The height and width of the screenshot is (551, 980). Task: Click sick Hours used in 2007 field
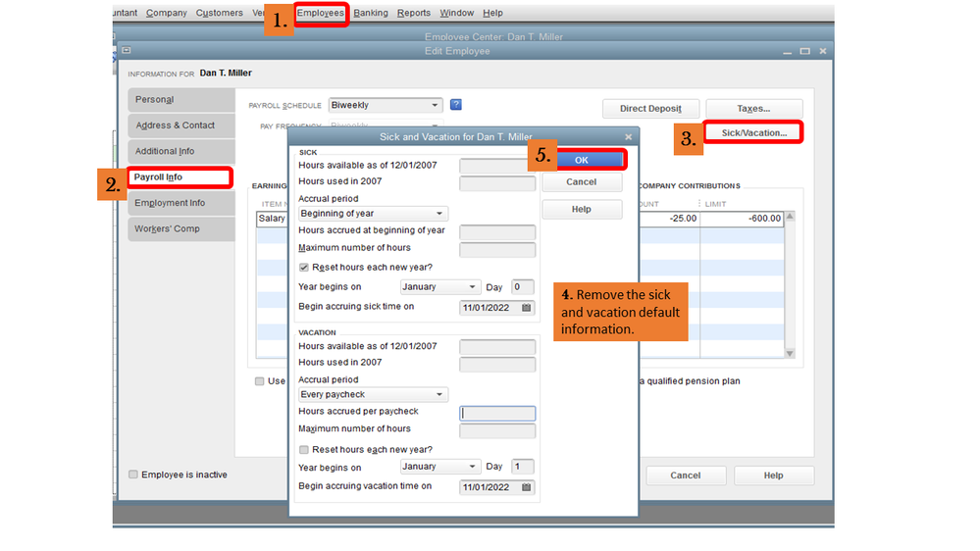pos(497,183)
